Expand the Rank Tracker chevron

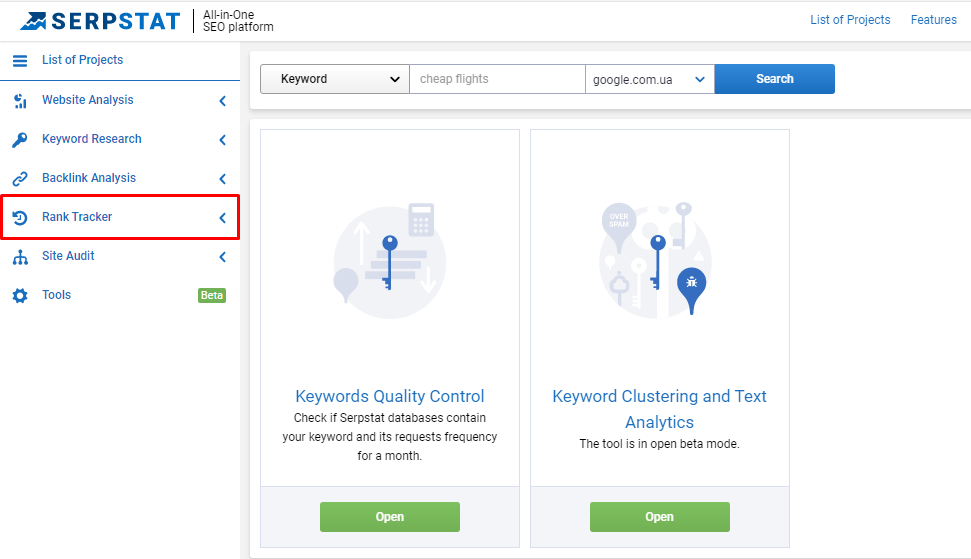222,217
